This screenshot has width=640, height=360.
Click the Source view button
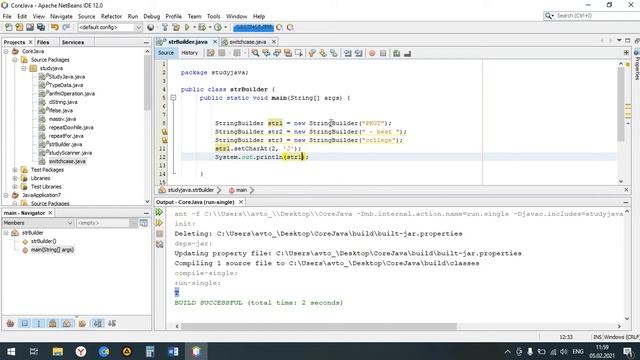(166, 53)
